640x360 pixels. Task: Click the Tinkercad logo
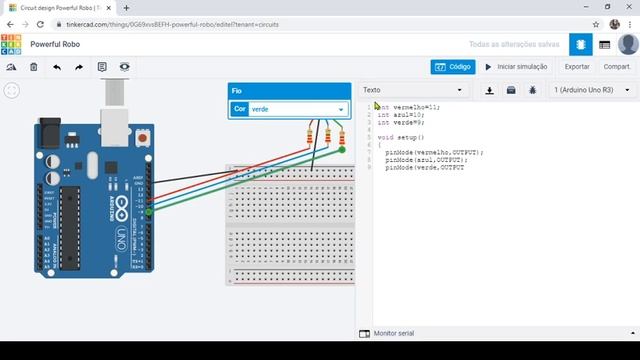point(11,44)
